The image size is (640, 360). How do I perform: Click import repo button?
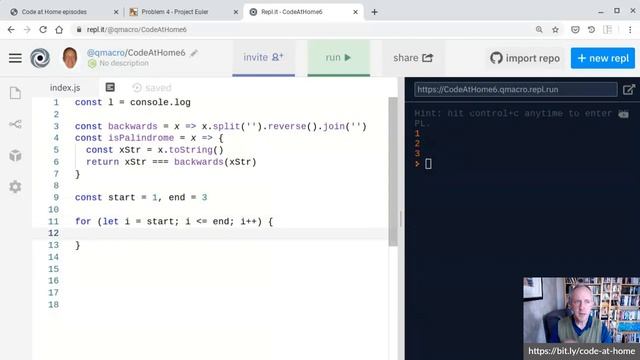pos(525,58)
